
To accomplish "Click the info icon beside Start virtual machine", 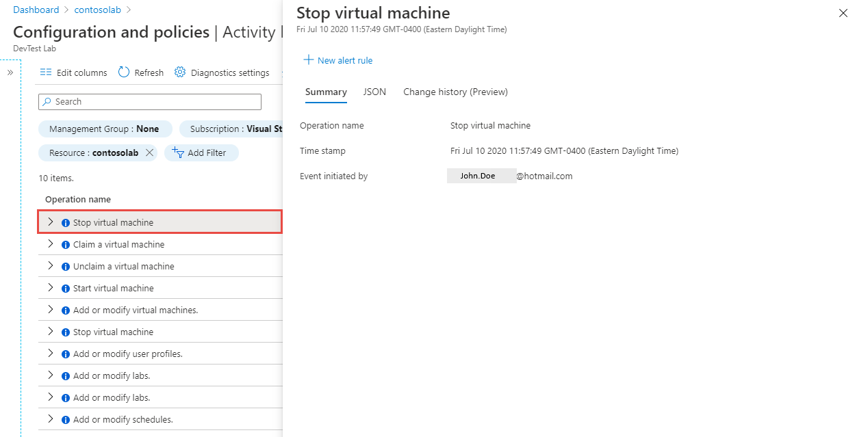I will point(64,287).
